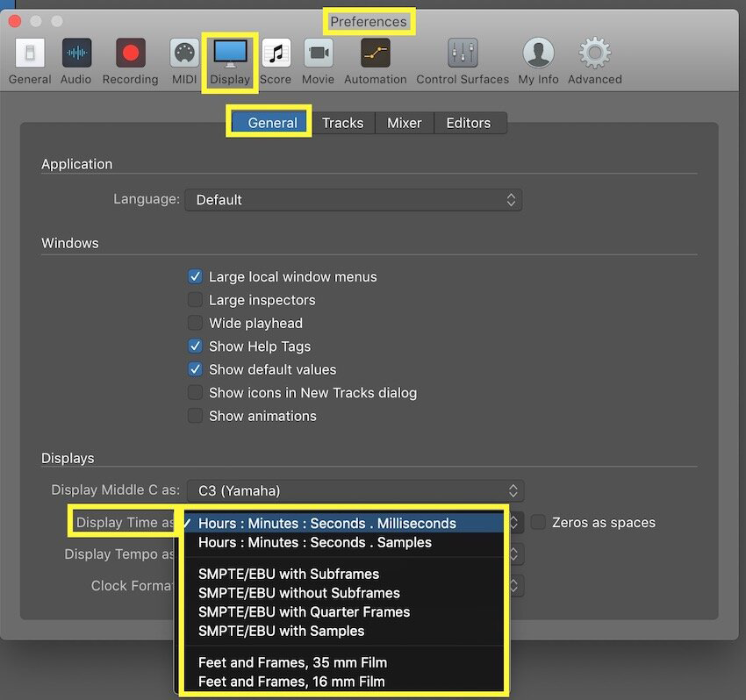Open Display Middle C as dropdown
This screenshot has height=700, width=746.
(x=355, y=490)
